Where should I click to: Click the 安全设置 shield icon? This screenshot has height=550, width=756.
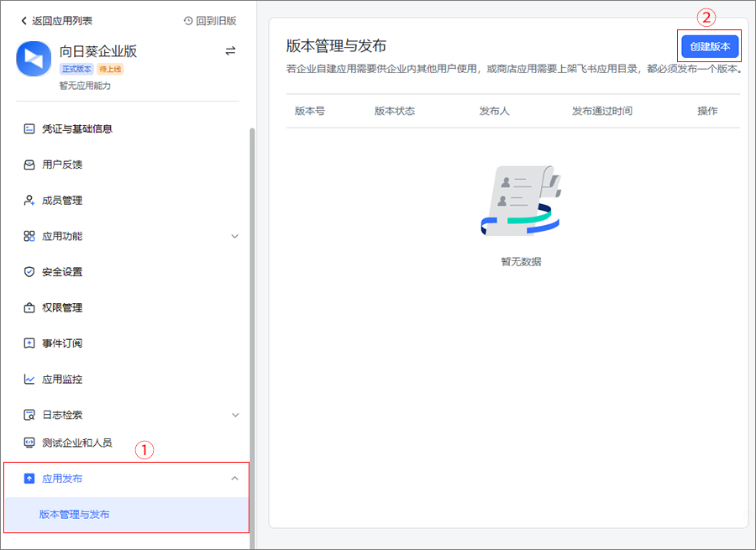click(x=29, y=272)
